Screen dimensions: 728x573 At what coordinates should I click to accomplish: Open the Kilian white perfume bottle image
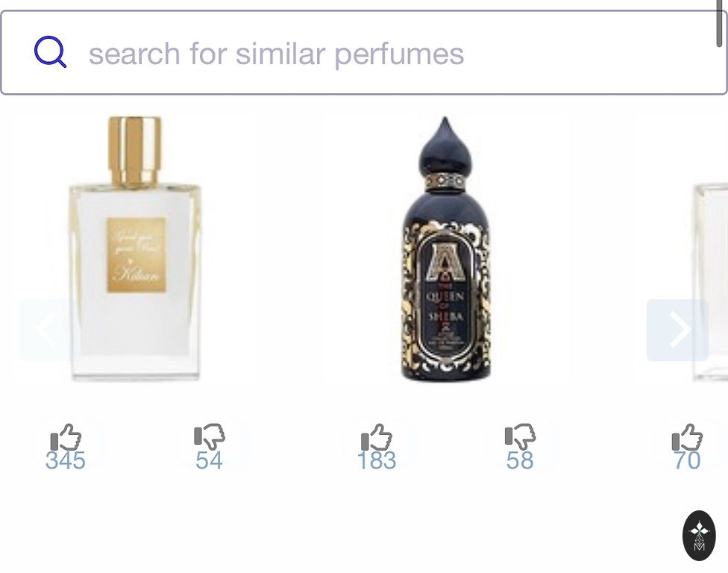click(x=135, y=249)
